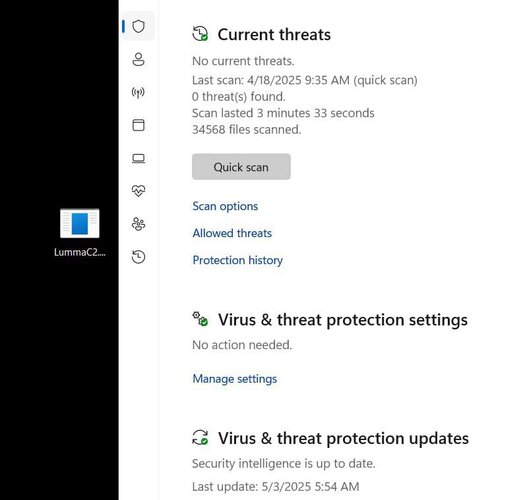Open the Protection history link
The width and height of the screenshot is (521, 500).
click(x=238, y=260)
